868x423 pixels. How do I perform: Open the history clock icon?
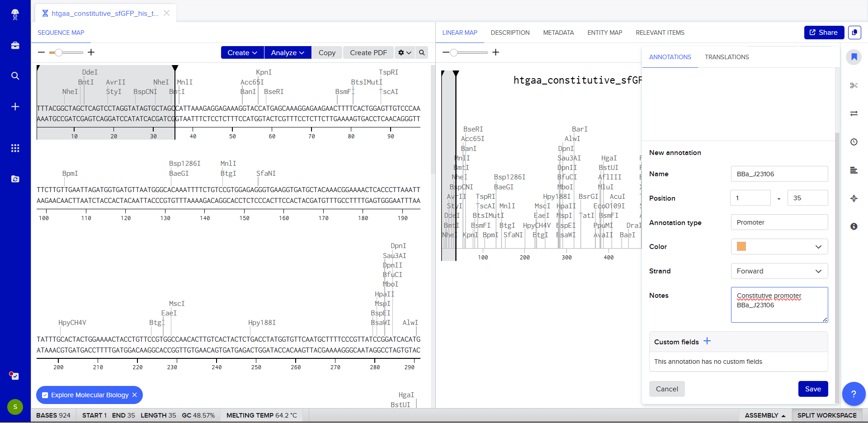854,142
